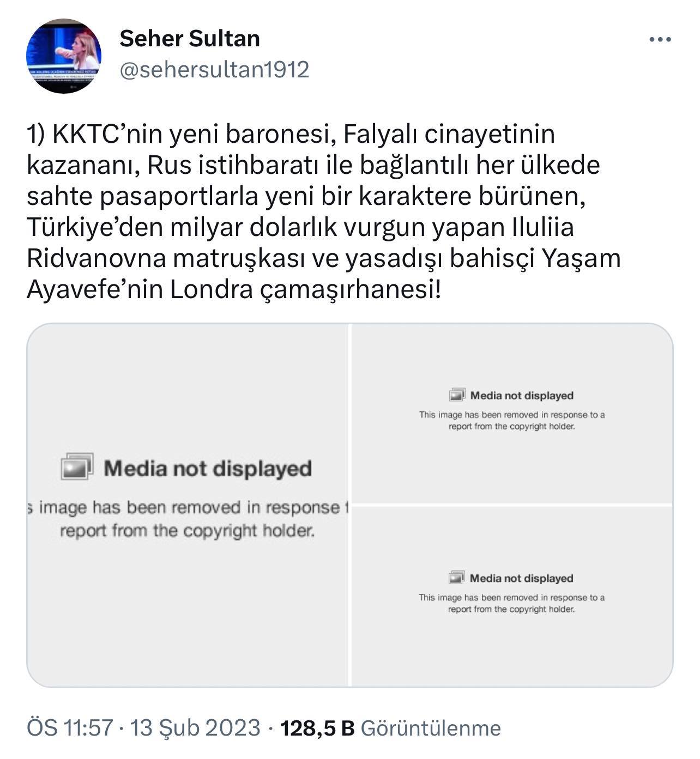Click the copyright removal notice in the left panel
Screen dimensions: 700x759
tap(188, 519)
